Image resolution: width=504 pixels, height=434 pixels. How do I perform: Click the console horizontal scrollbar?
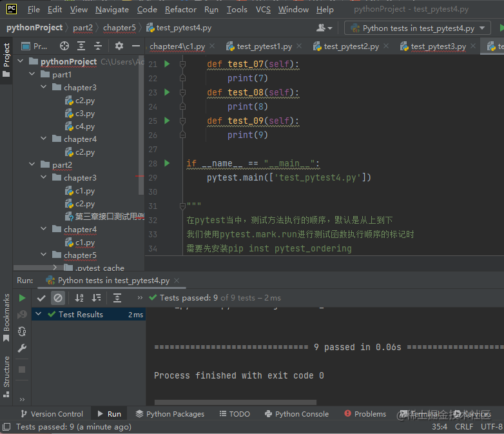(x=235, y=402)
